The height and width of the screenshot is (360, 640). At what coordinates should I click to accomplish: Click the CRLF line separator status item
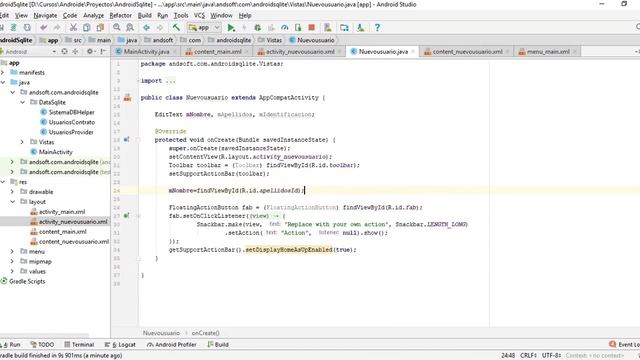528,356
